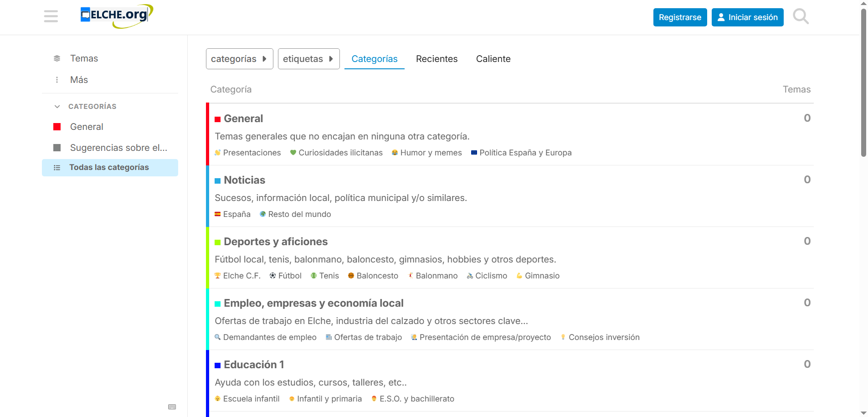Click the blue Noticias category square
The image size is (868, 417).
click(x=218, y=181)
